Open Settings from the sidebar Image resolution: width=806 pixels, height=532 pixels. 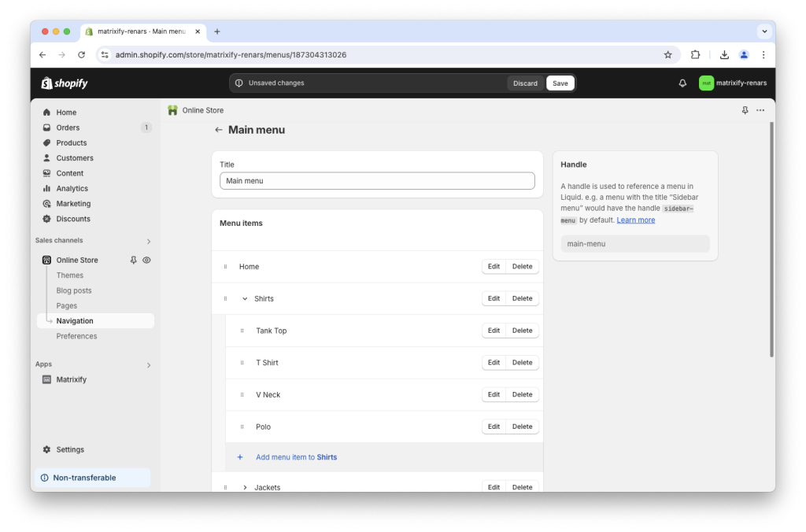[x=69, y=449]
